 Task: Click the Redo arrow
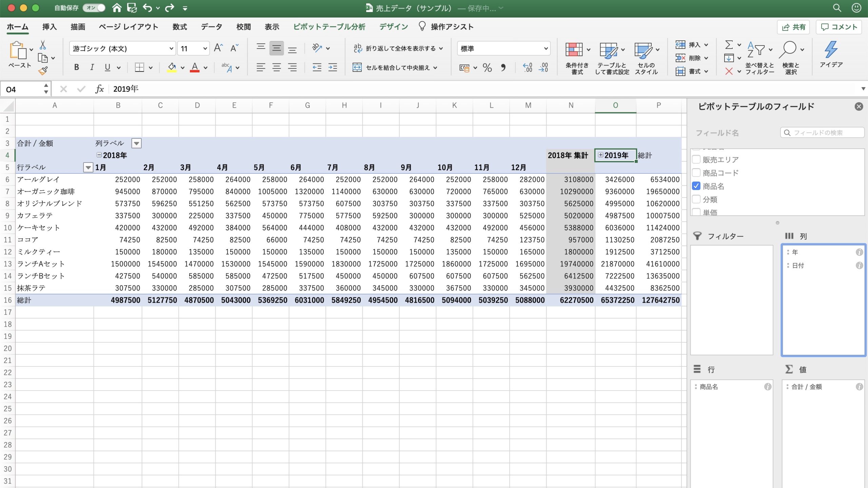(x=170, y=8)
